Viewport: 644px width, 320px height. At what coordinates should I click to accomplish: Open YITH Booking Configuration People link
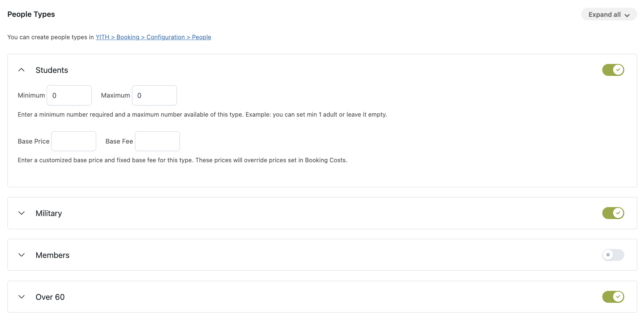pyautogui.click(x=153, y=37)
